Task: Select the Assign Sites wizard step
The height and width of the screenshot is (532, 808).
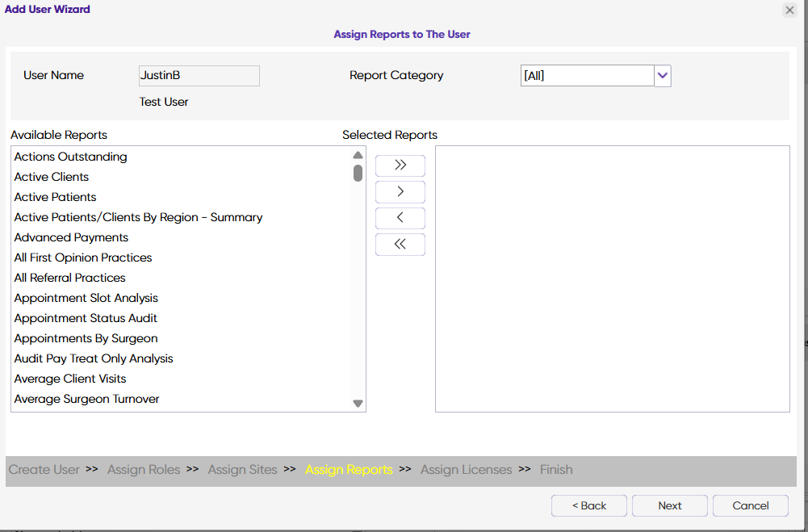Action: pyautogui.click(x=243, y=470)
